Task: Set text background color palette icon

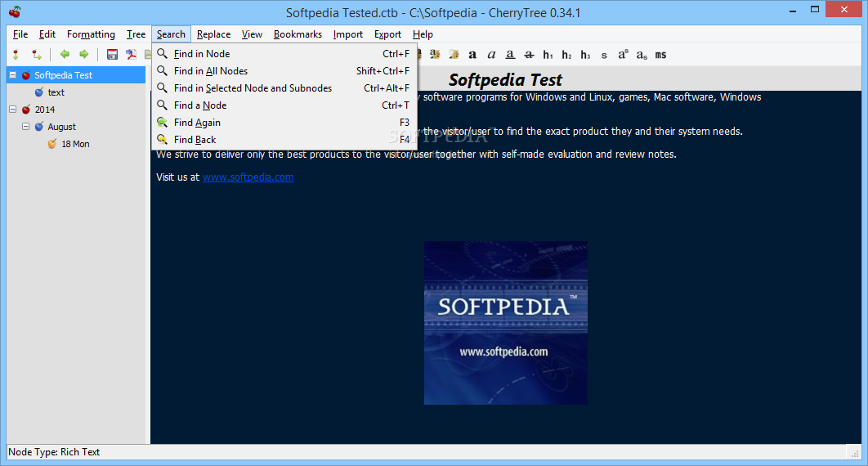Action: [454, 54]
